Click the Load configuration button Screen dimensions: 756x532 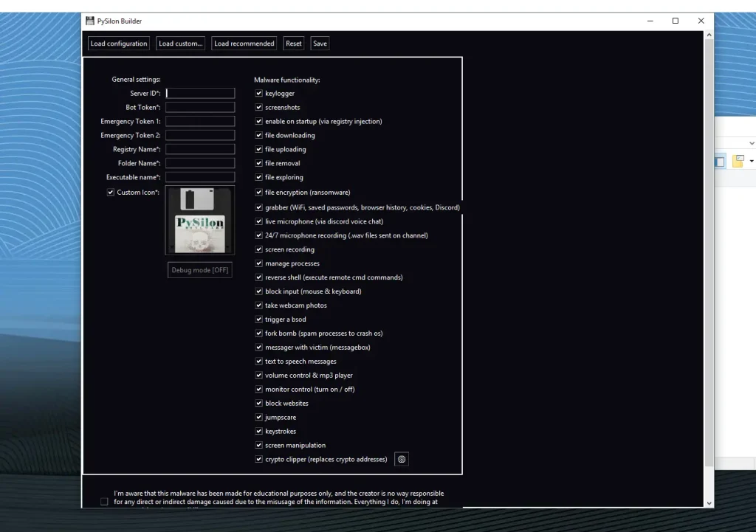(x=118, y=43)
